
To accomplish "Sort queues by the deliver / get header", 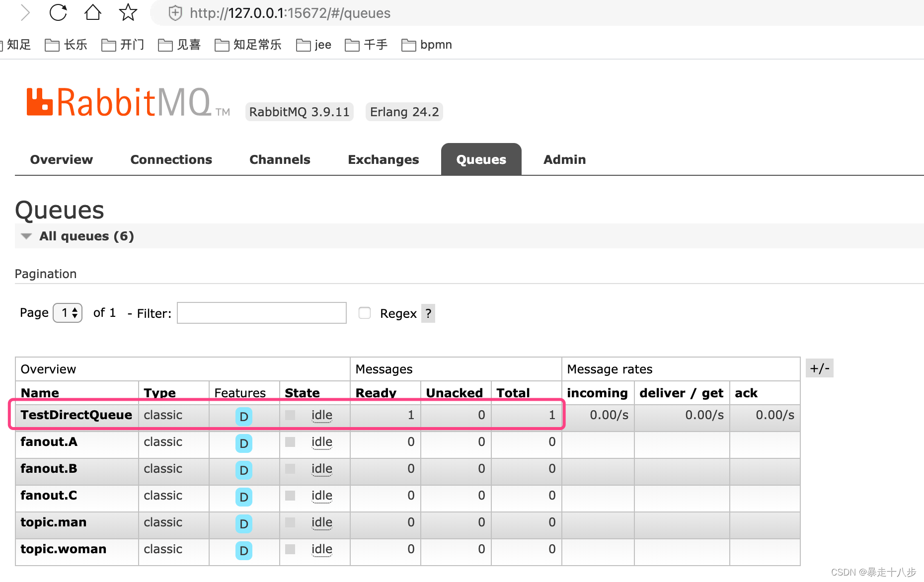I will click(x=681, y=393).
